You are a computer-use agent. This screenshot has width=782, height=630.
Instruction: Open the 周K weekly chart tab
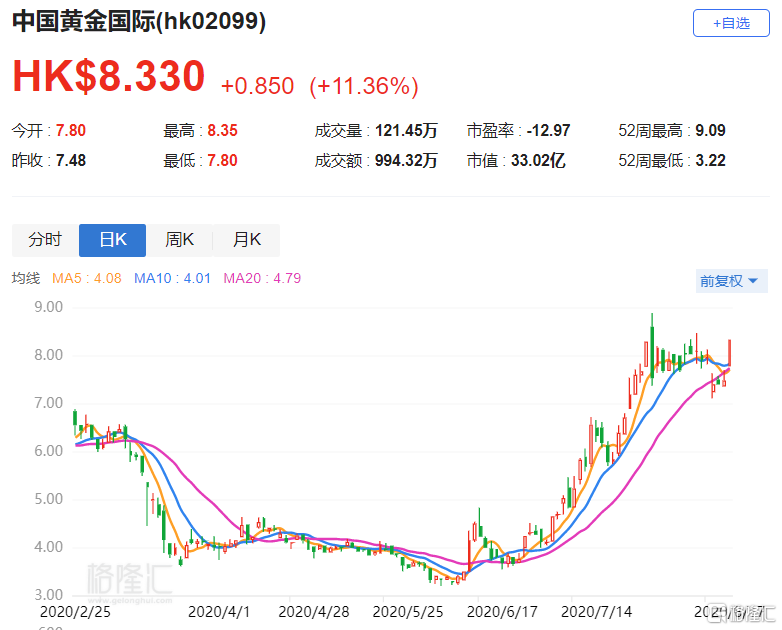(179, 240)
